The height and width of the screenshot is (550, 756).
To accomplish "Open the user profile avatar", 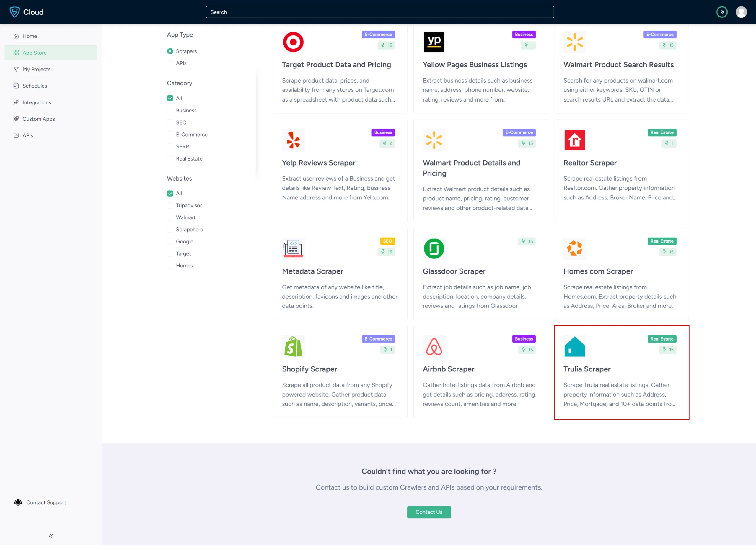I will [741, 12].
